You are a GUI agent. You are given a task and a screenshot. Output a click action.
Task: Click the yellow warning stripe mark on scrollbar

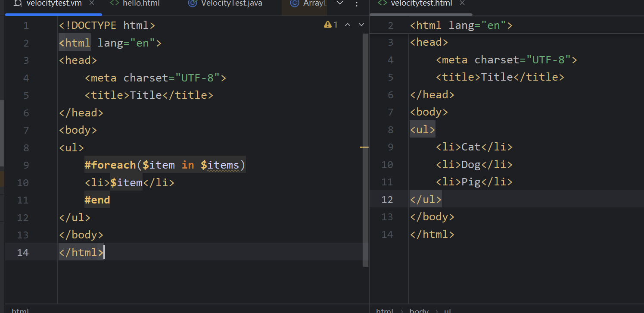click(364, 147)
